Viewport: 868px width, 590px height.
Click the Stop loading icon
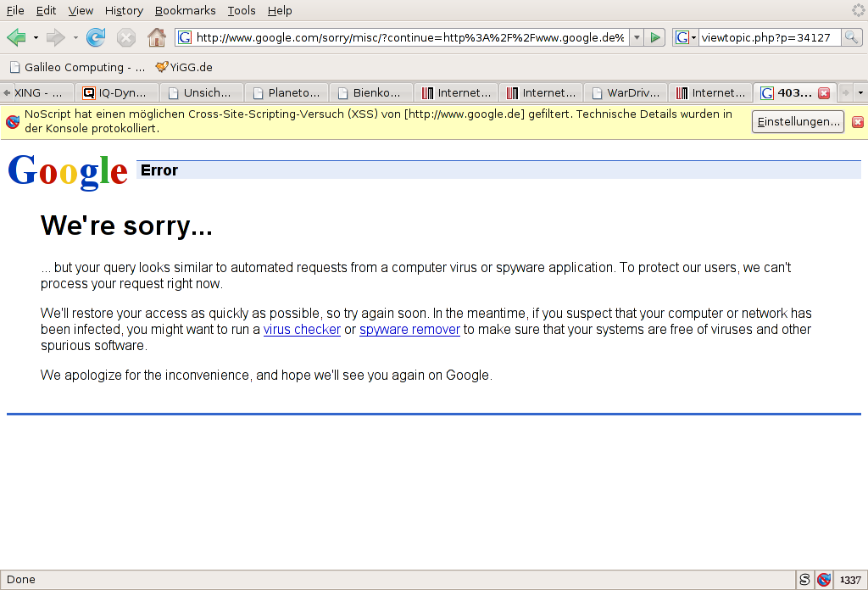(126, 37)
